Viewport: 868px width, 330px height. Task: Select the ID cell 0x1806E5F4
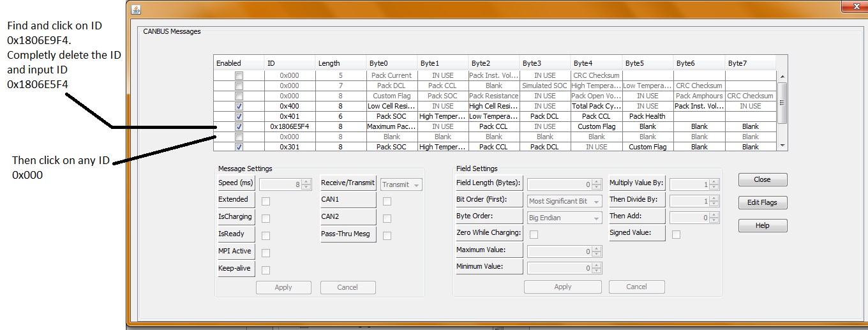(x=289, y=126)
